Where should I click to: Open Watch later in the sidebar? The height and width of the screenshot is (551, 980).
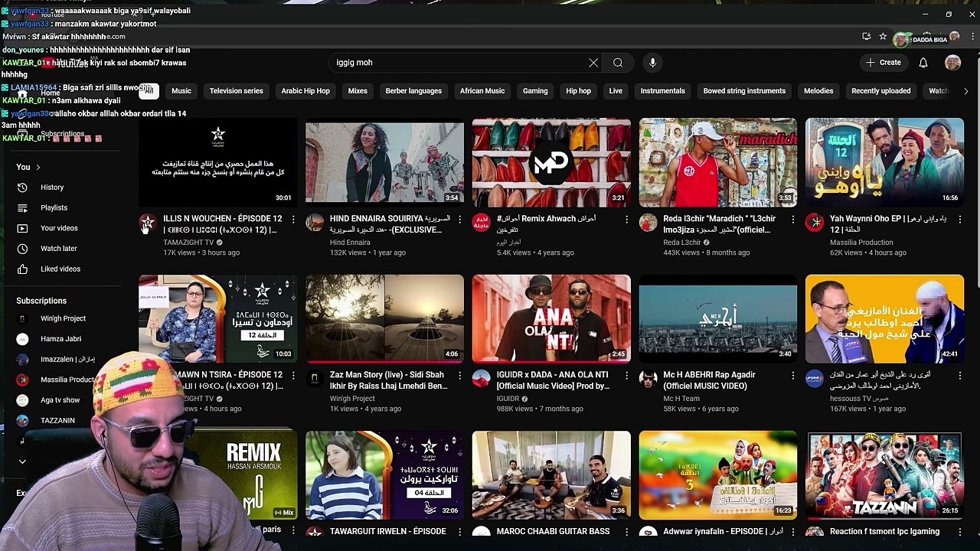[58, 249]
